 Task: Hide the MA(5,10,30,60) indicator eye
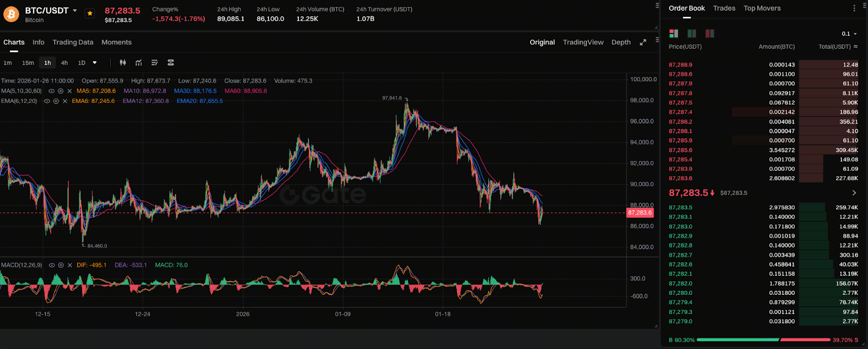coord(52,91)
